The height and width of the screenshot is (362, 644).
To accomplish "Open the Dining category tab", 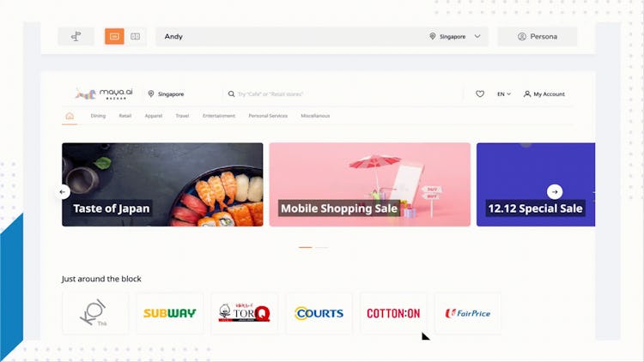I will click(x=98, y=116).
